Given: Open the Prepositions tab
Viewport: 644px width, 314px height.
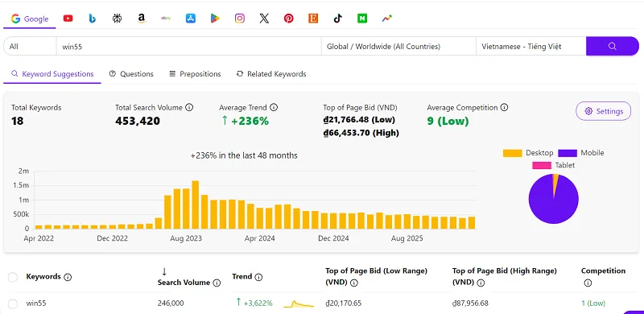Looking at the screenshot, I should (x=195, y=74).
